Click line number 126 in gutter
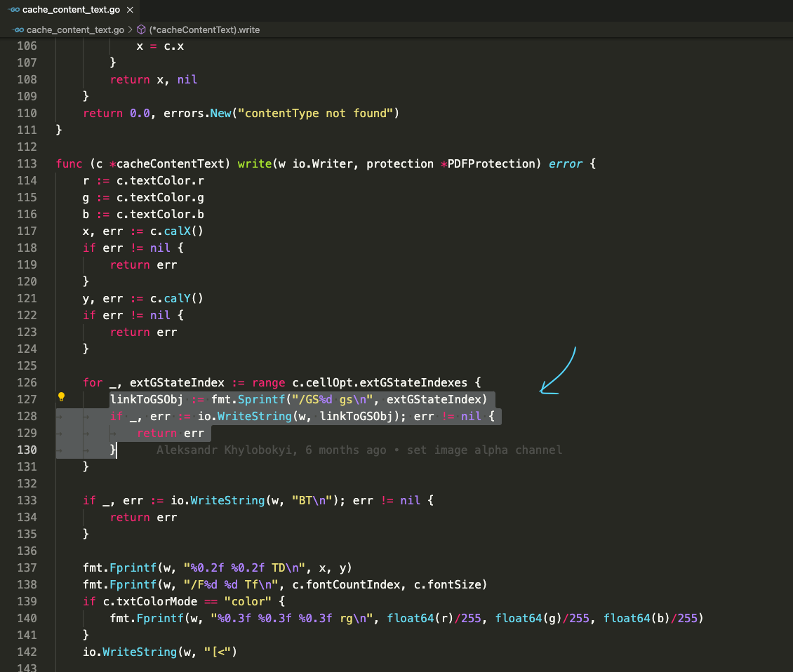This screenshot has height=672, width=793. click(27, 383)
